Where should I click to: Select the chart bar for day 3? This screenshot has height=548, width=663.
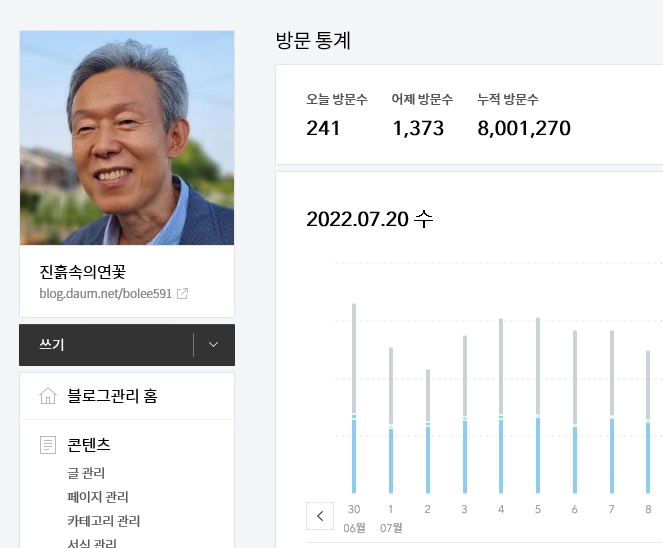[465, 414]
